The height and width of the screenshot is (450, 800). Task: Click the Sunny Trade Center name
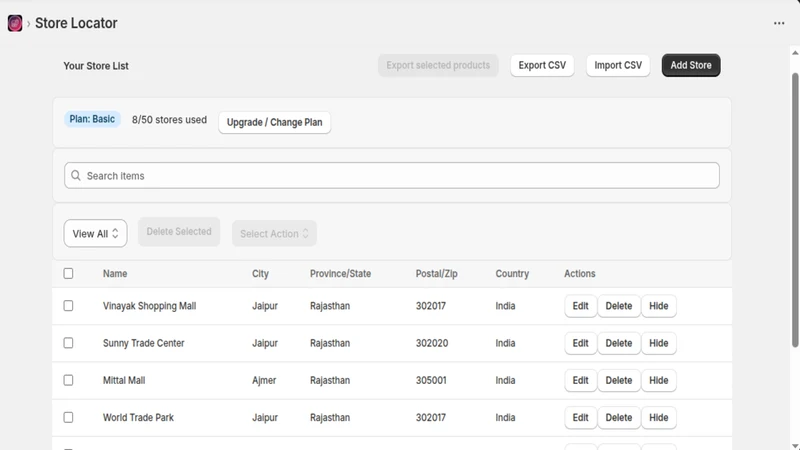143,343
